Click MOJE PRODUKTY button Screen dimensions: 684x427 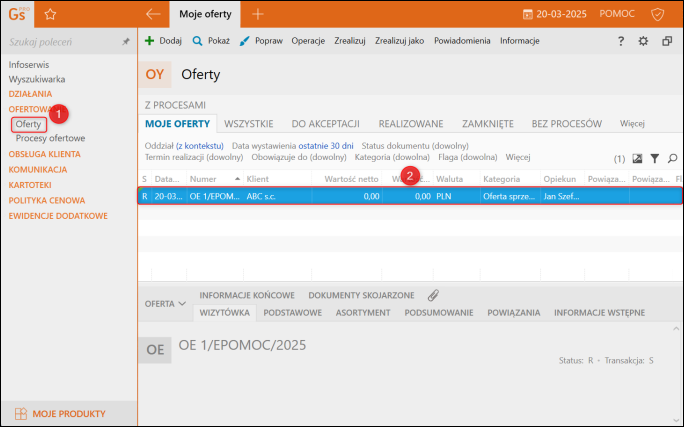[x=69, y=413]
